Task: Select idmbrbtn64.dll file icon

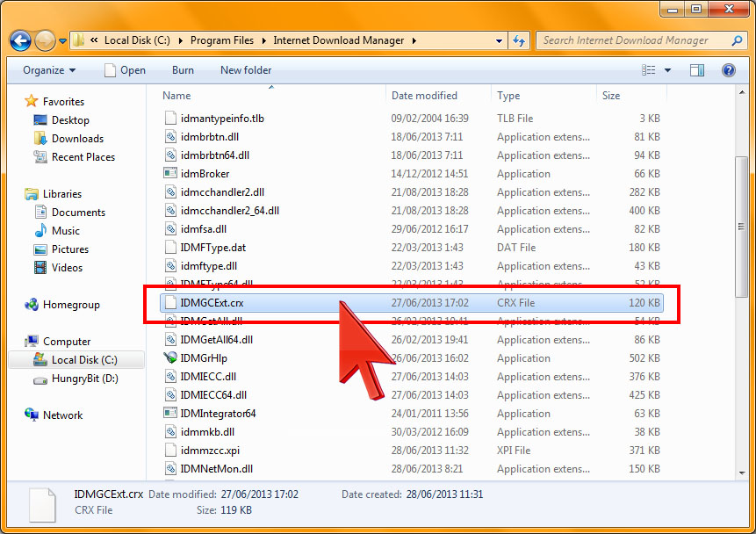Action: (x=170, y=155)
